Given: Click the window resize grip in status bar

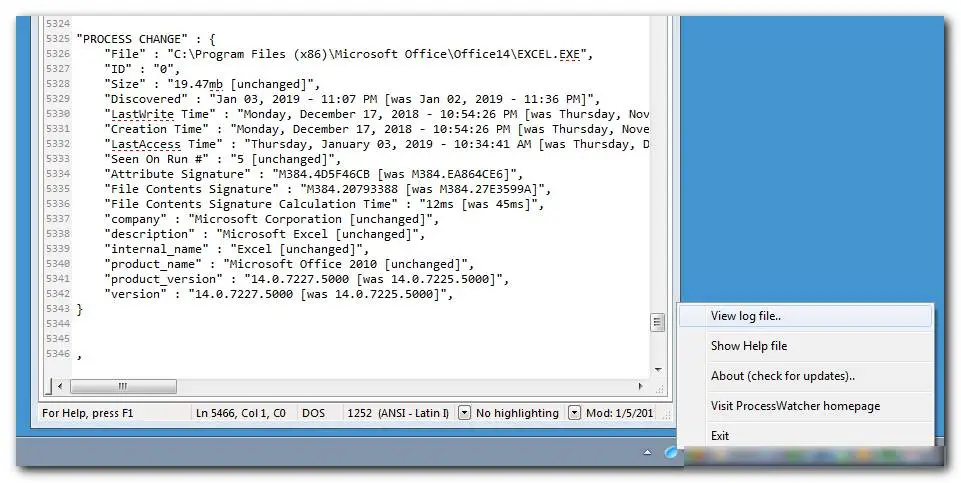Looking at the screenshot, I should (667, 415).
